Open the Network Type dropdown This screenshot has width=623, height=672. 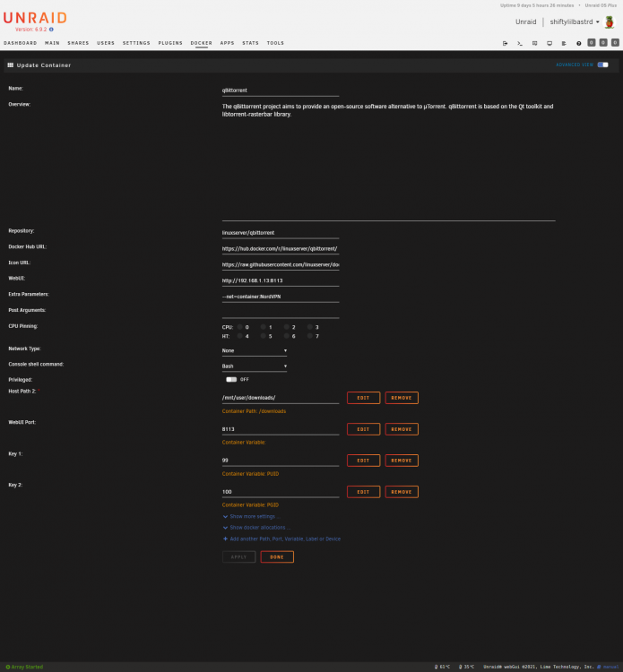[255, 350]
